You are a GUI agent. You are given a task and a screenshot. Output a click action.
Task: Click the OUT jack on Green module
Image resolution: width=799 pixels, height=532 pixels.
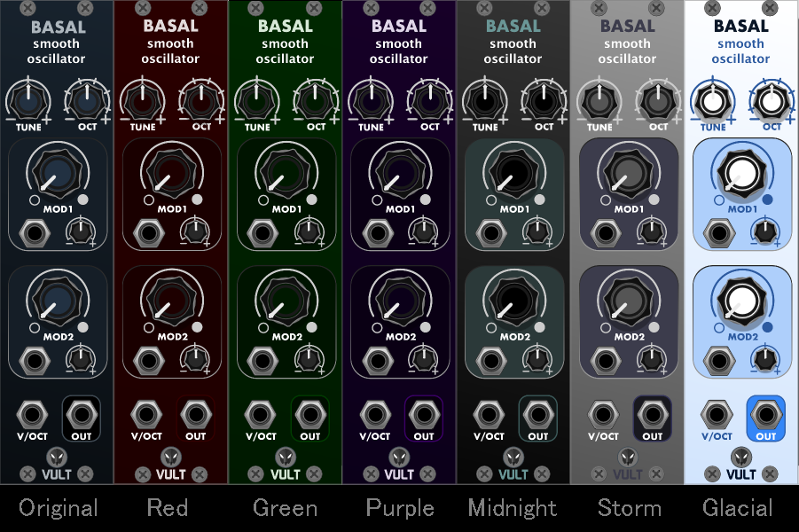tap(309, 414)
